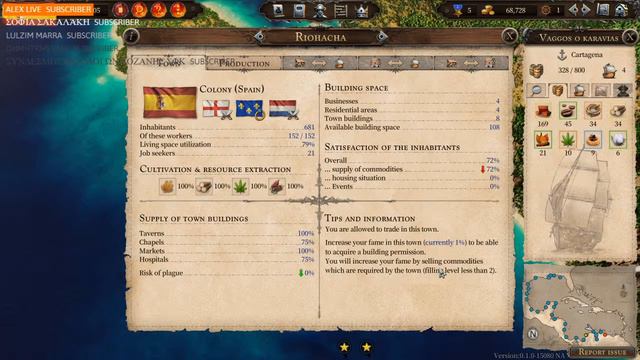Select the cotton cargo with 6 units

[618, 140]
